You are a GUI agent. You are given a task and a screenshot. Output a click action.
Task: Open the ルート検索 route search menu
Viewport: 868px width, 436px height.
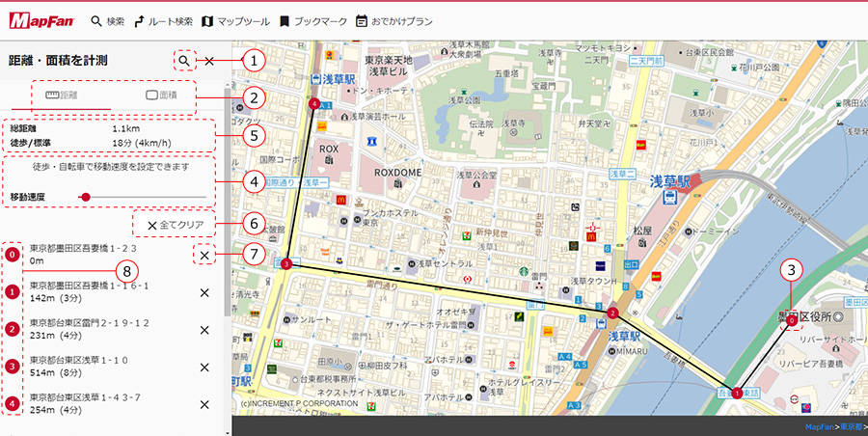coord(163,21)
